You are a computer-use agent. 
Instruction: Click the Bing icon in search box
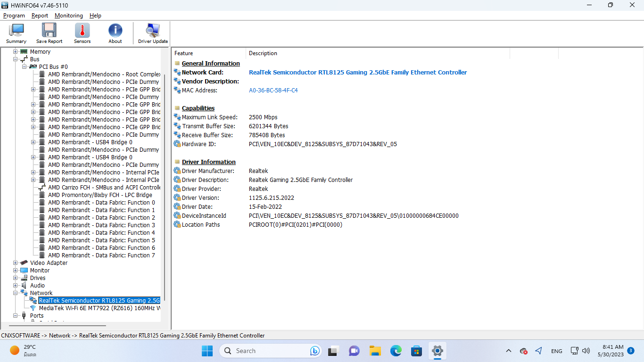pos(315,351)
